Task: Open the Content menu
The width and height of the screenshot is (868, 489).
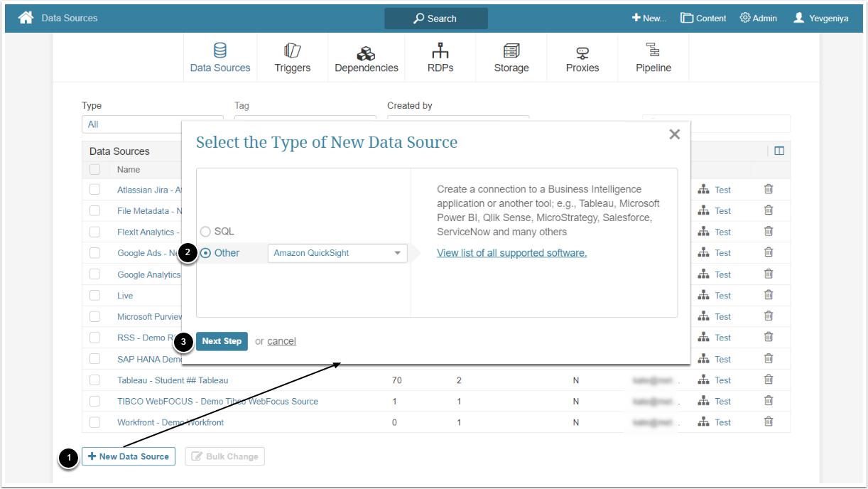Action: 703,18
